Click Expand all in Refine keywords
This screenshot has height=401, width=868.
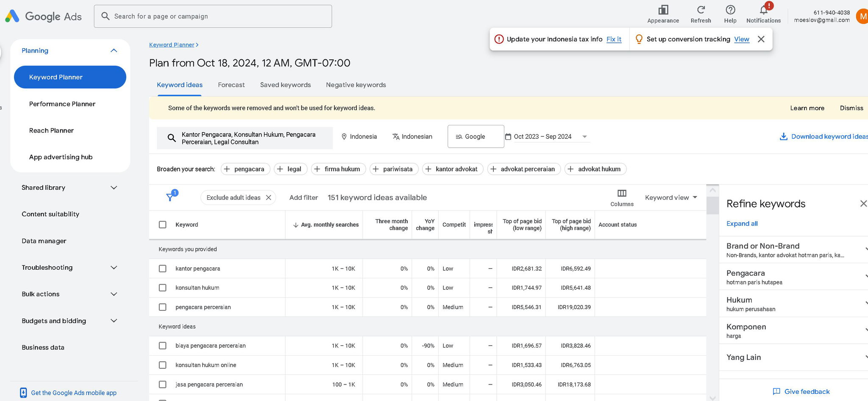click(x=742, y=224)
